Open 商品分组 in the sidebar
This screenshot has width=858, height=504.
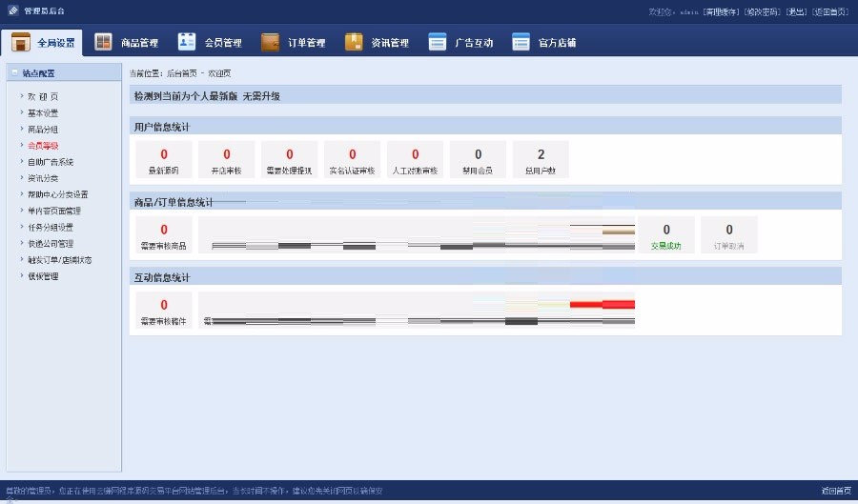(x=43, y=130)
